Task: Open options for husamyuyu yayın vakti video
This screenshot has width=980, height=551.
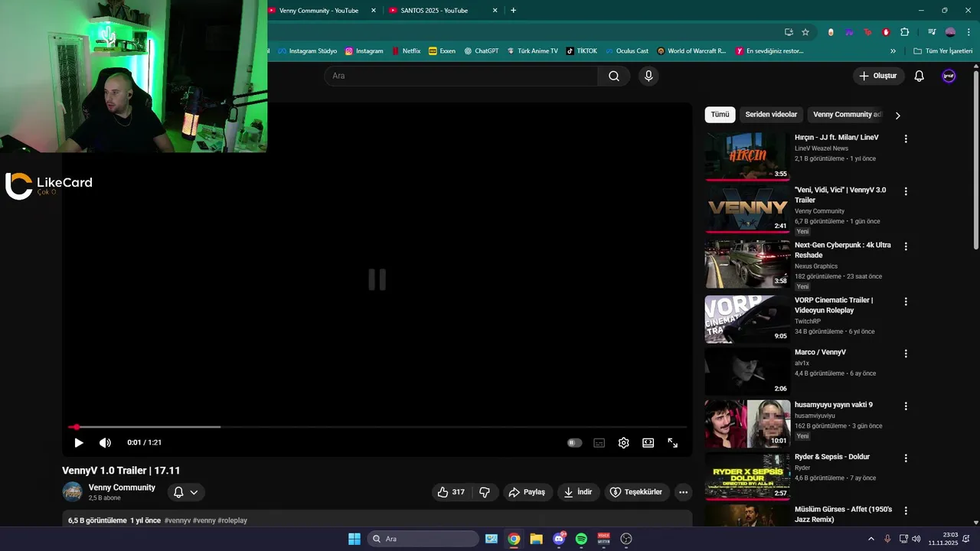Action: [906, 406]
